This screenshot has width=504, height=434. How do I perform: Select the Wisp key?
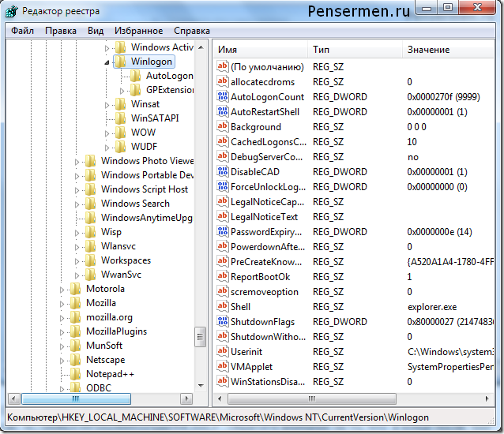pos(111,232)
